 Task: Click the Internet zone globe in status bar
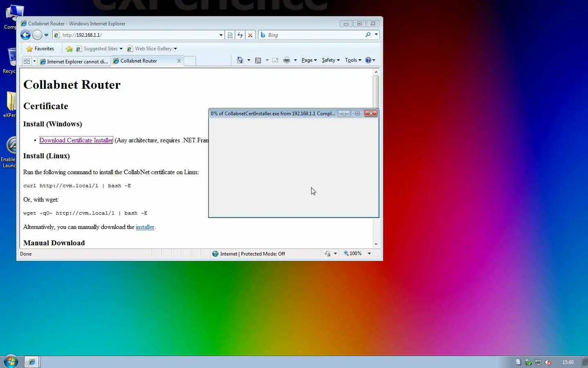[x=215, y=254]
